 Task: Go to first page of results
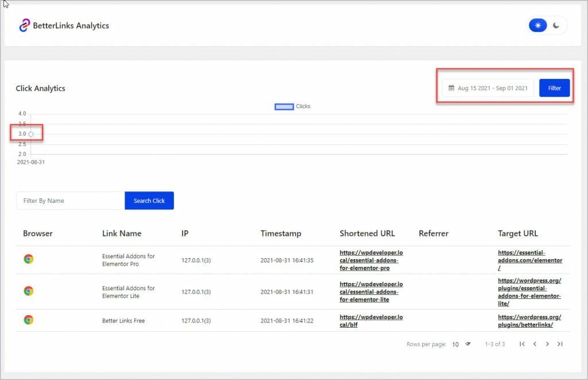click(x=522, y=344)
